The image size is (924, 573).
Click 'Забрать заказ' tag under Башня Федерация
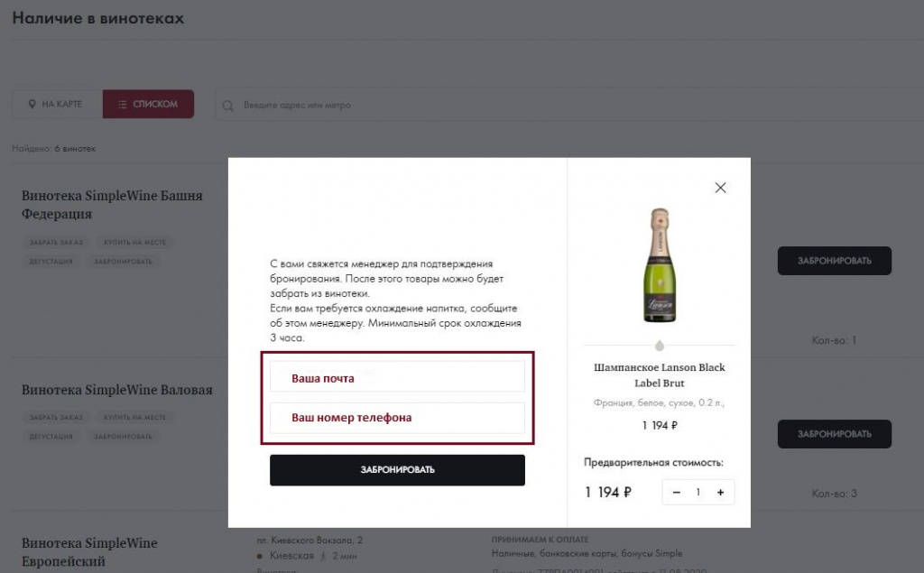pyautogui.click(x=55, y=242)
